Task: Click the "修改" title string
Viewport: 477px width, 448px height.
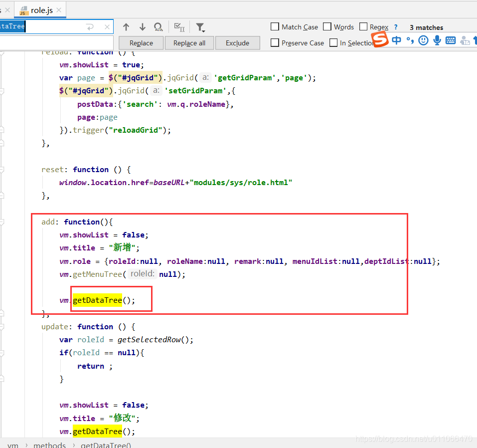Action: tap(122, 418)
